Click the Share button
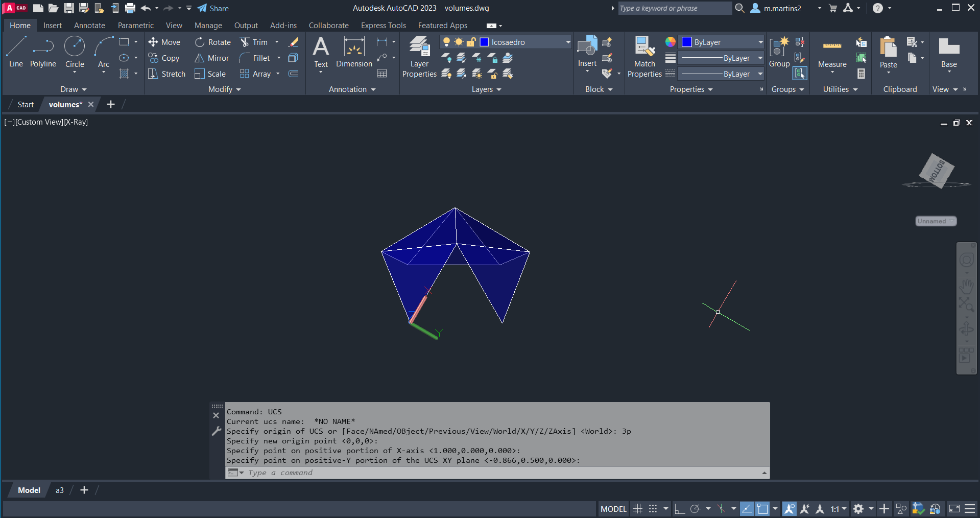980x518 pixels. click(213, 8)
